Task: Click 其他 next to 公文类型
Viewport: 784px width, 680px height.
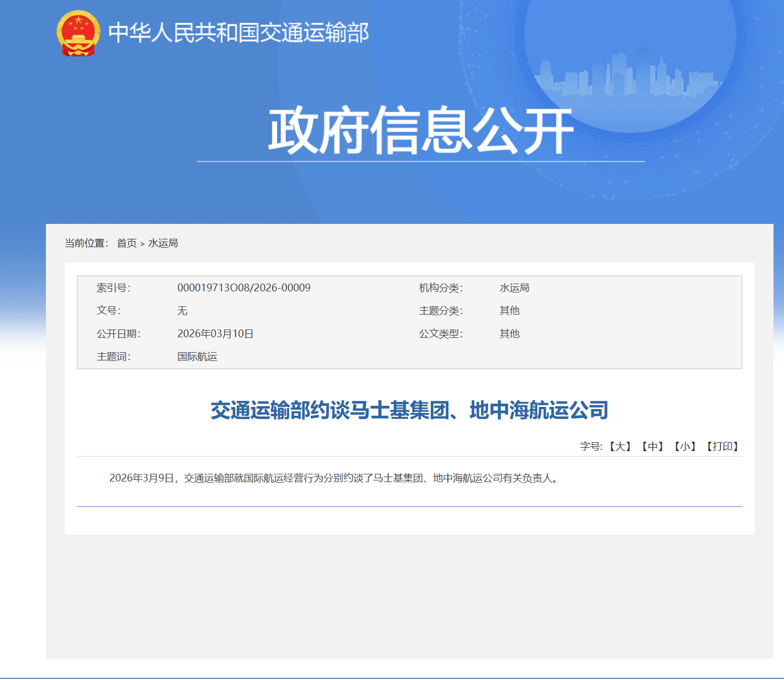Action: tap(509, 333)
